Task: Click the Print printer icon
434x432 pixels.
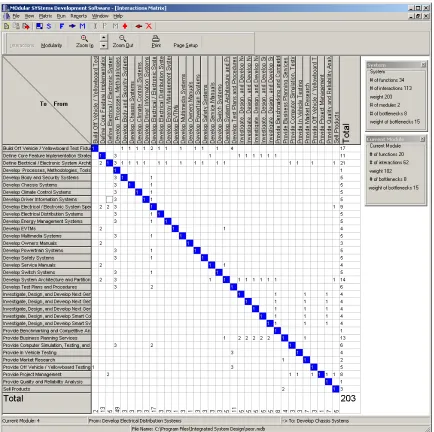Action: [x=156, y=42]
